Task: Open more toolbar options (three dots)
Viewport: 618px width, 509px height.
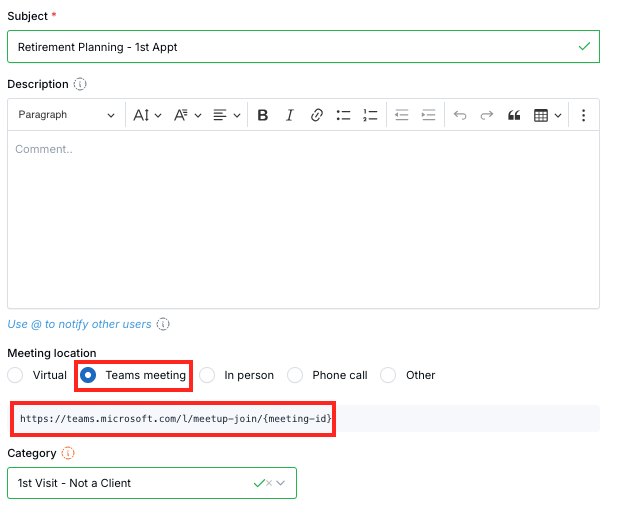Action: point(583,115)
